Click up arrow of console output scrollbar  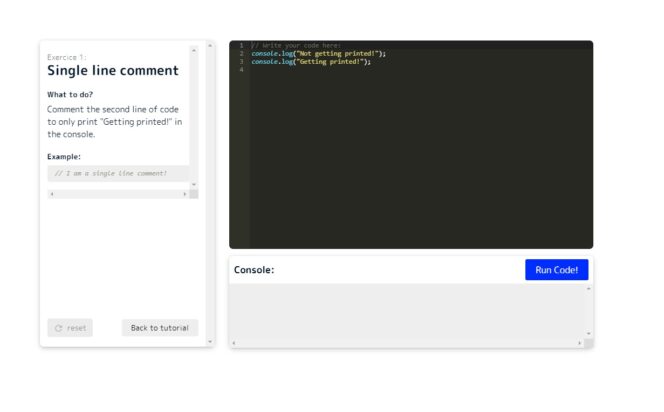(588, 289)
